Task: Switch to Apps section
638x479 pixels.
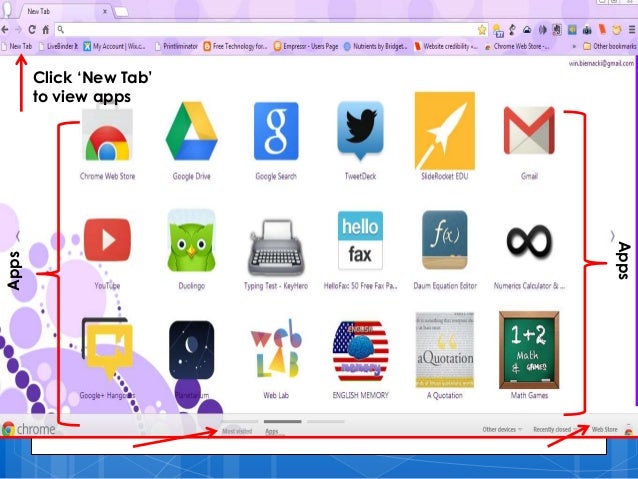Action: click(x=272, y=431)
